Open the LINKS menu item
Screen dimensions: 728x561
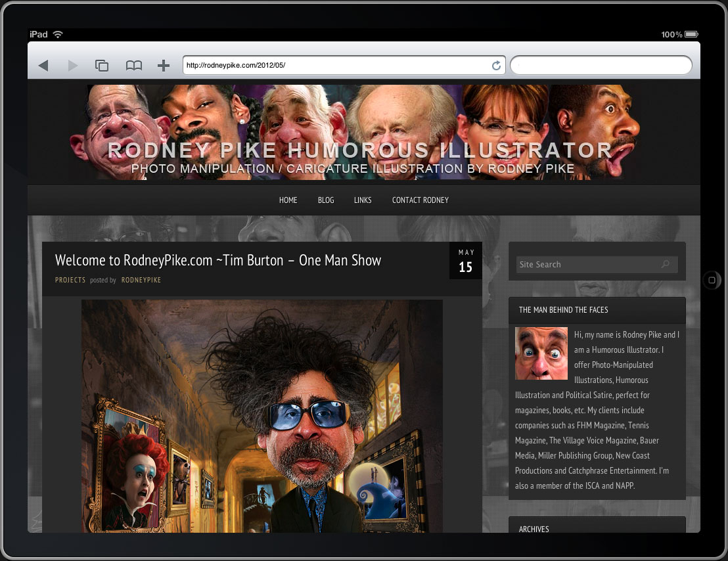pos(363,200)
